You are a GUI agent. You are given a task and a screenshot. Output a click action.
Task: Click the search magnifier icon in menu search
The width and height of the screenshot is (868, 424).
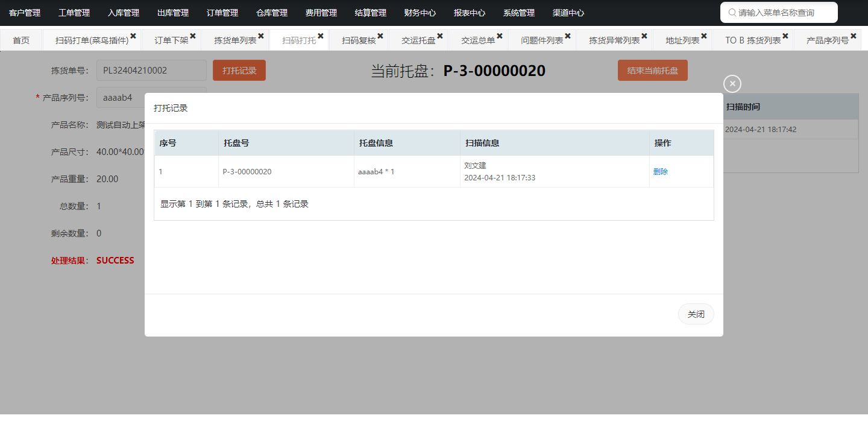point(732,12)
